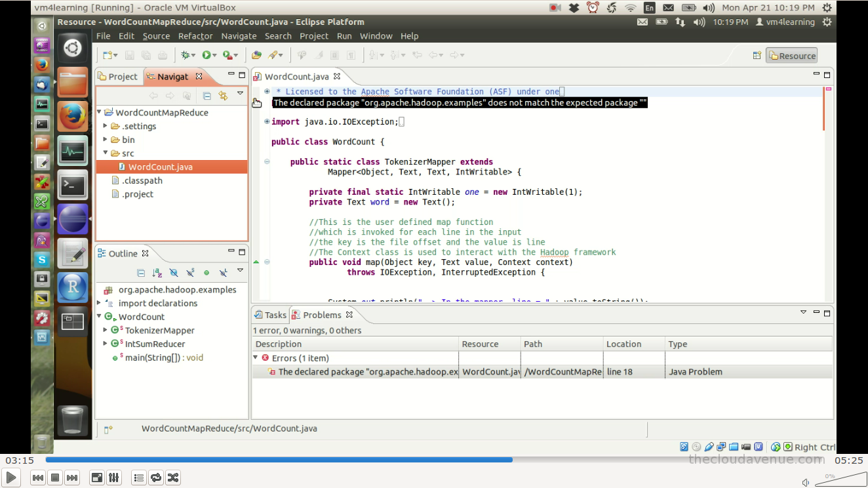Toggle Link with Editor in Navigator
This screenshot has height=488, width=868.
tap(223, 96)
